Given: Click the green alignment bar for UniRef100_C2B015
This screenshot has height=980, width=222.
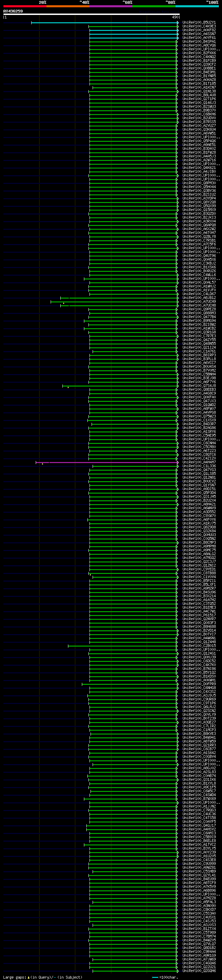Looking at the screenshot, I should pyautogui.click(x=122, y=646).
